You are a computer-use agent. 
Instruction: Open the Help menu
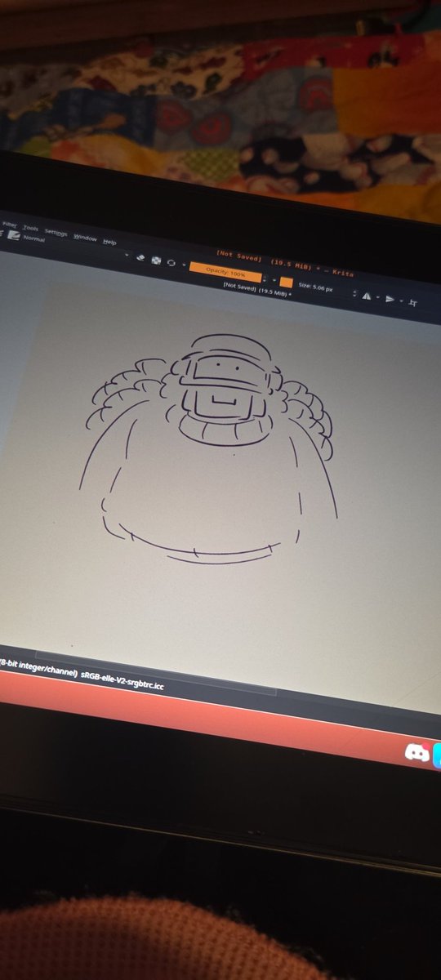pyautogui.click(x=109, y=242)
